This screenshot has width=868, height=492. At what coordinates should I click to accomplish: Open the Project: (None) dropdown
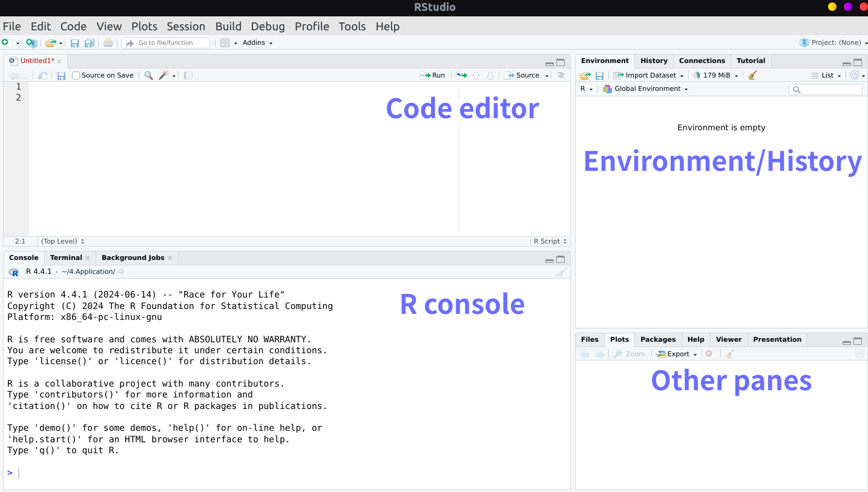(833, 42)
